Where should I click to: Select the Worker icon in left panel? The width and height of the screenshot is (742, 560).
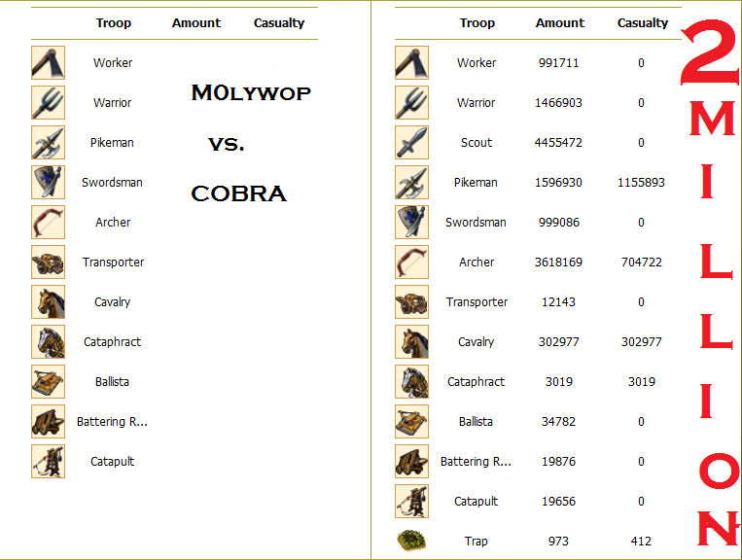point(48,62)
